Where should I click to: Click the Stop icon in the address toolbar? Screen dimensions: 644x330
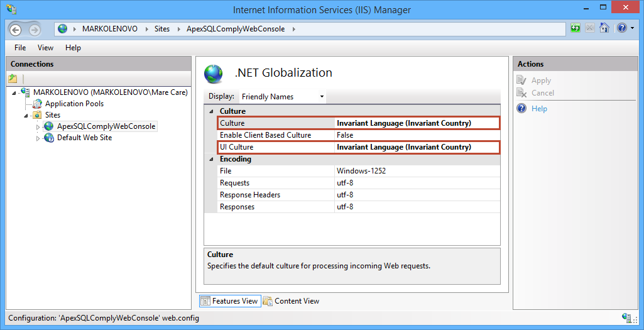[x=589, y=28]
